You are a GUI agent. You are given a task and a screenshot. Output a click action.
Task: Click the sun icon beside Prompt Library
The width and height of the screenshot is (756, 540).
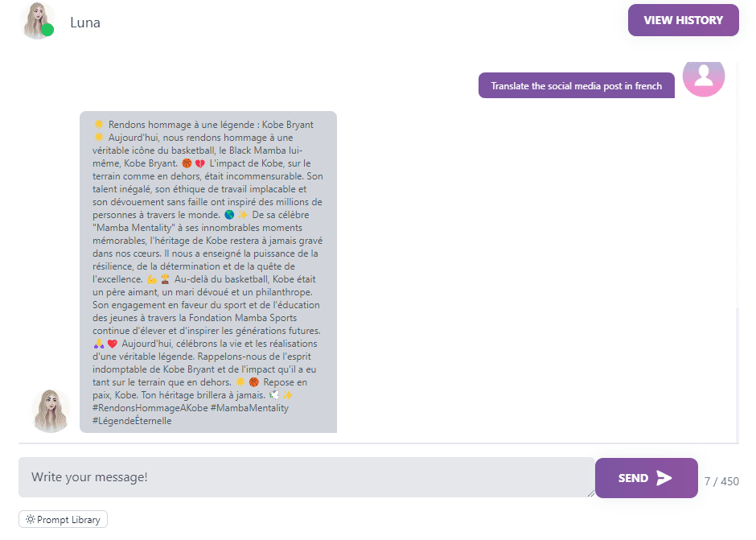pos(31,519)
